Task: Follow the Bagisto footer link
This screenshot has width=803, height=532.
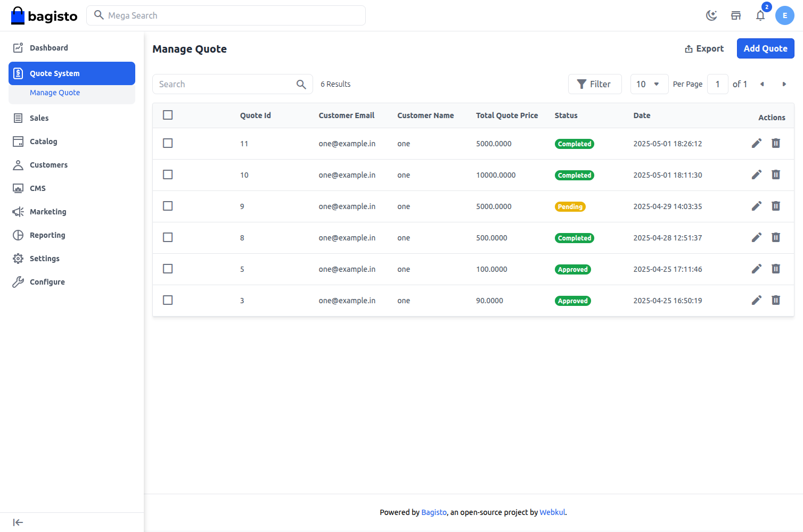Action: [434, 512]
